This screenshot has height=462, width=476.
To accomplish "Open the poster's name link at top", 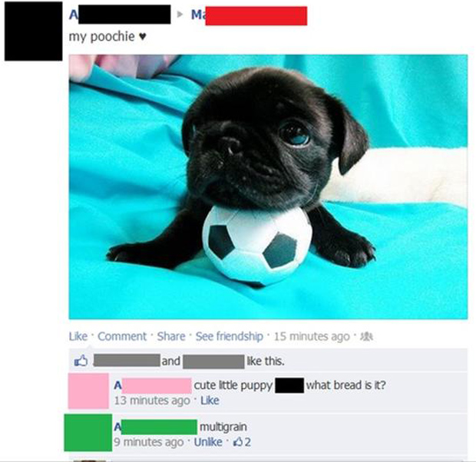I will (120, 15).
